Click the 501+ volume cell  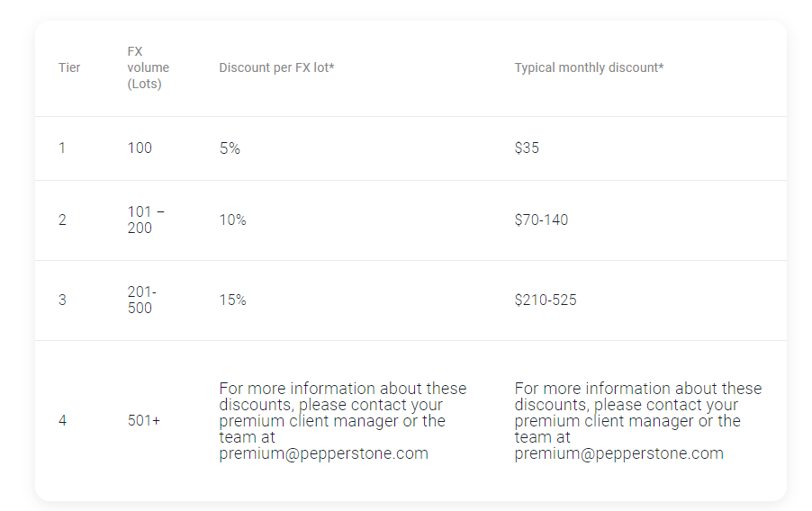point(144,420)
